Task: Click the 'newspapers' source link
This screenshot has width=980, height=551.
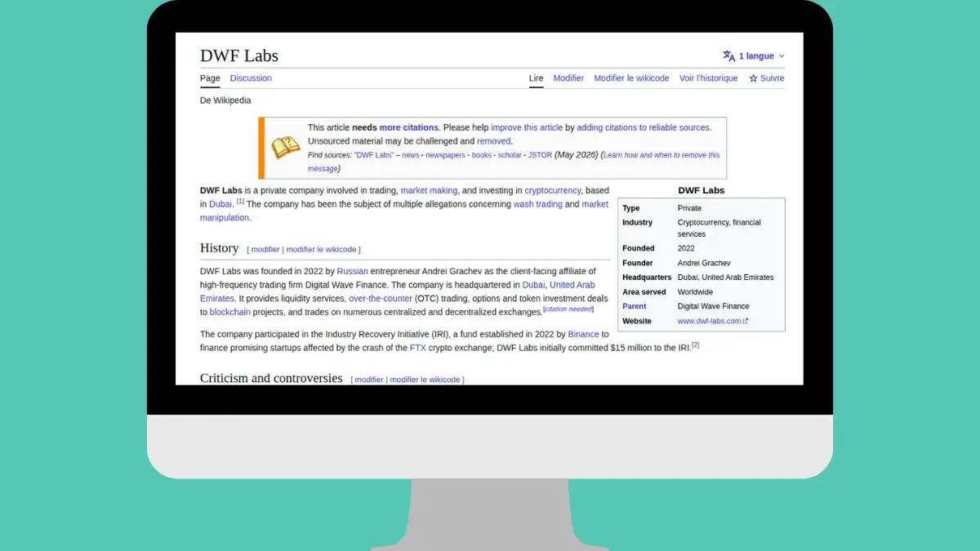Action: pyautogui.click(x=445, y=155)
